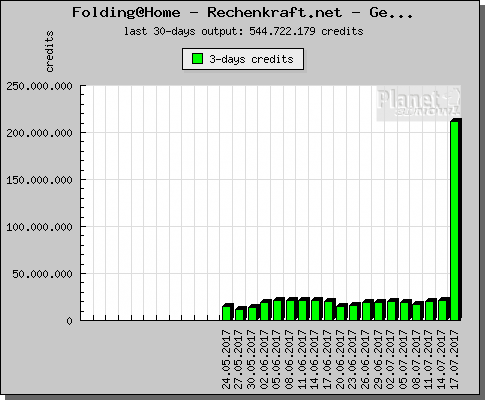Screen dimensions: 485x400
Task: Click the 3-days credits legend label
Action: [x=251, y=59]
